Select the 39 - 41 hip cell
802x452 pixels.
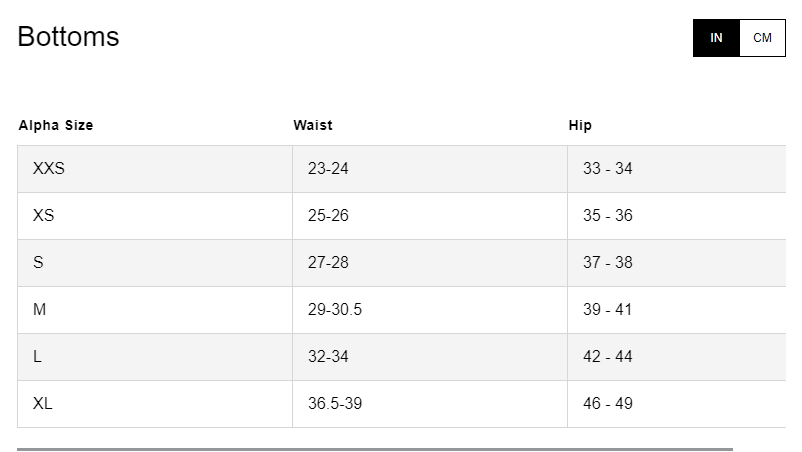click(x=608, y=310)
